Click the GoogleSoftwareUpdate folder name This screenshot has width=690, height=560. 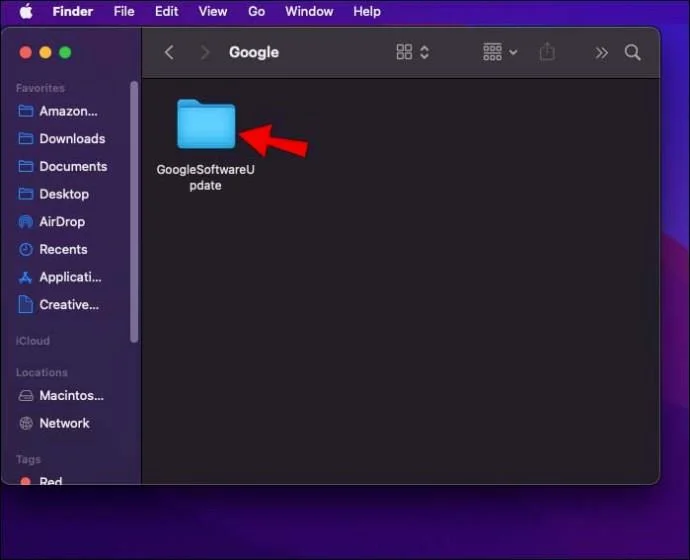[206, 177]
